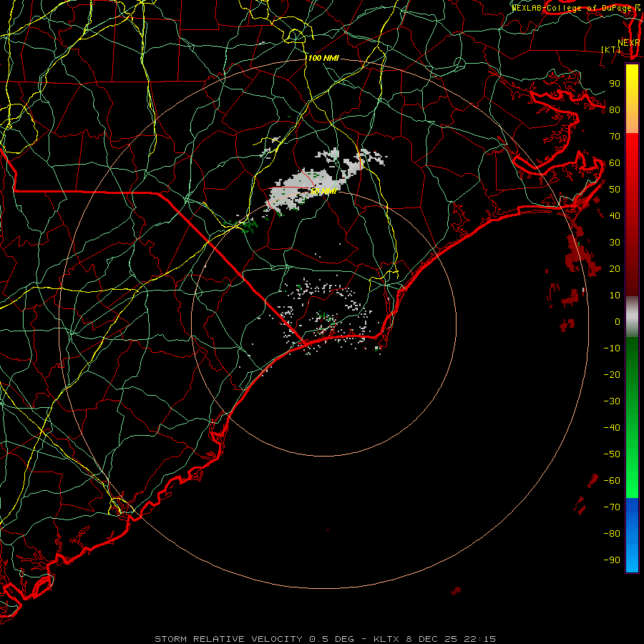The image size is (644, 644).
Task: Click the -70 value on the velocity scale
Action: [x=612, y=507]
